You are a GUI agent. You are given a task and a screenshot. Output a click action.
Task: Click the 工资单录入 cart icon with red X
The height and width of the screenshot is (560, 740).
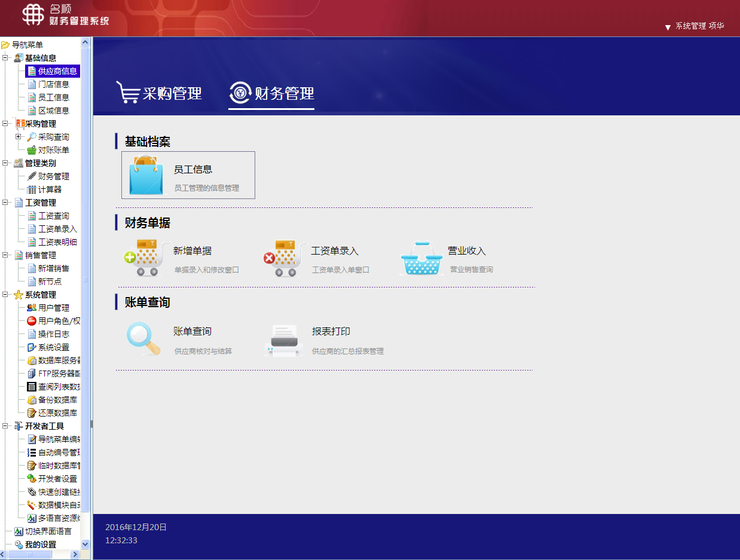click(280, 258)
